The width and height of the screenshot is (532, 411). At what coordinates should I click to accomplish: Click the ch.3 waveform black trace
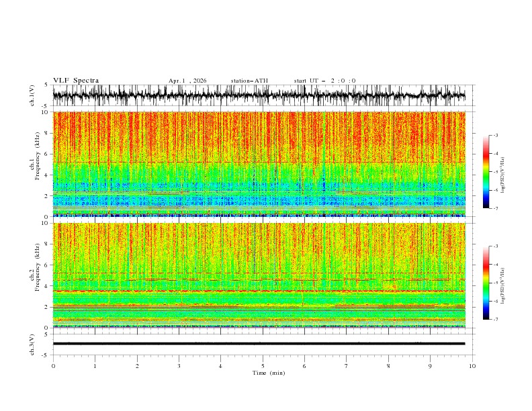[x=259, y=344]
